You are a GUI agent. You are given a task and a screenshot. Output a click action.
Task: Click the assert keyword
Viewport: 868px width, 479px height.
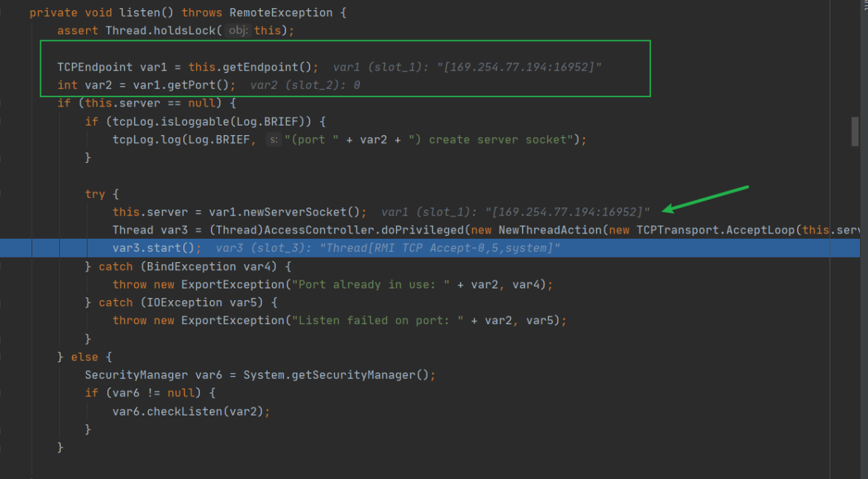(x=77, y=31)
